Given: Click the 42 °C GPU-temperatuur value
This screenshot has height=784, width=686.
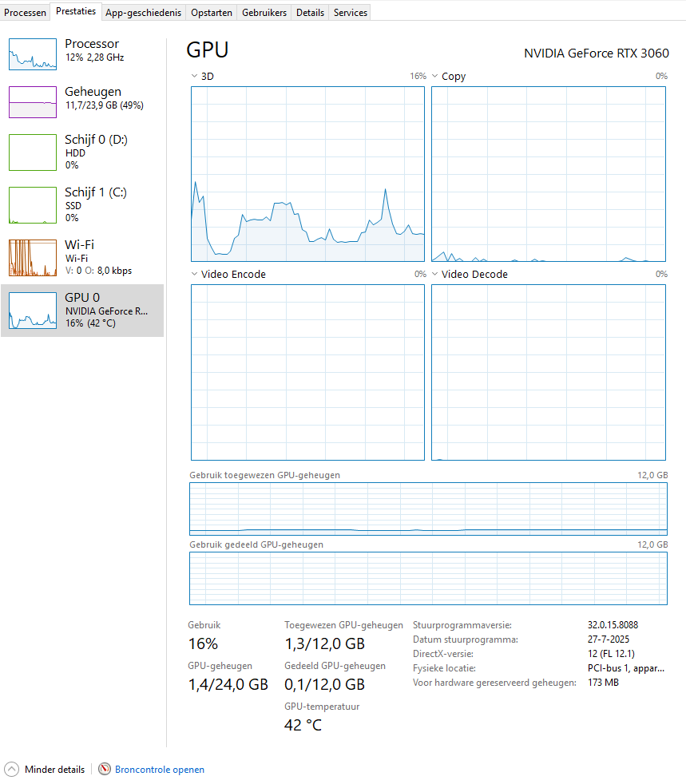Looking at the screenshot, I should tap(303, 725).
